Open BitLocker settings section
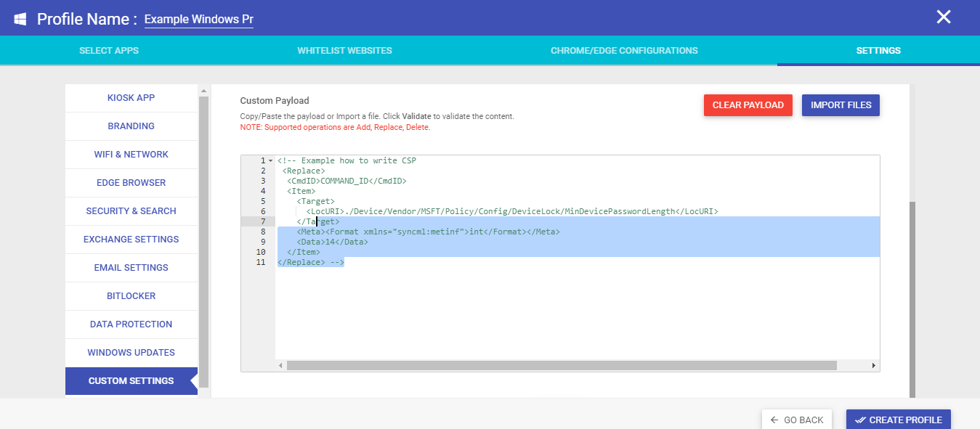The width and height of the screenshot is (980, 429). pos(131,296)
